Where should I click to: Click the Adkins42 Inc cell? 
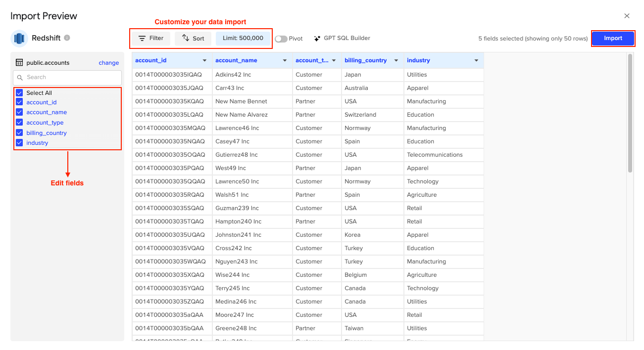(x=252, y=75)
